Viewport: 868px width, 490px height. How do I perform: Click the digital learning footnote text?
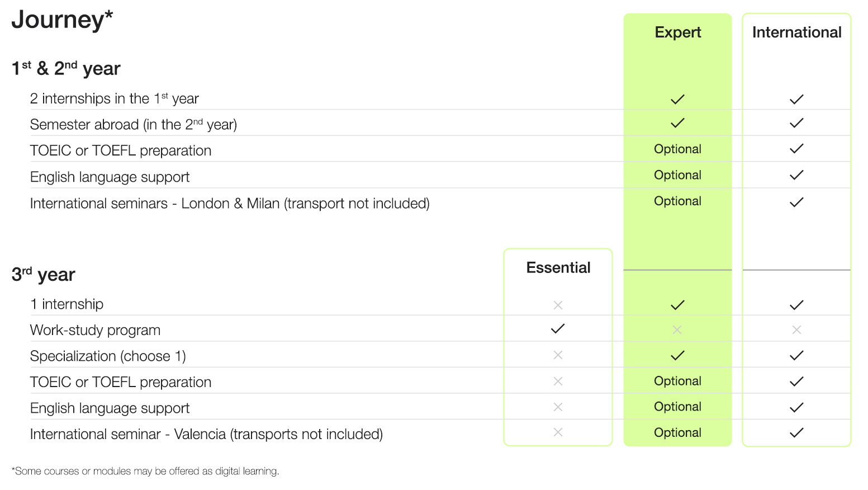[145, 471]
